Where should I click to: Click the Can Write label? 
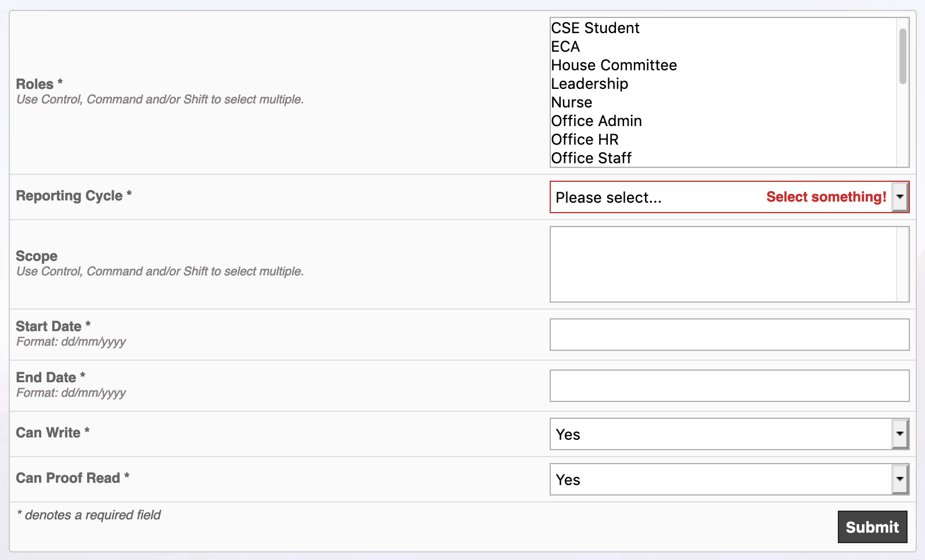click(52, 432)
